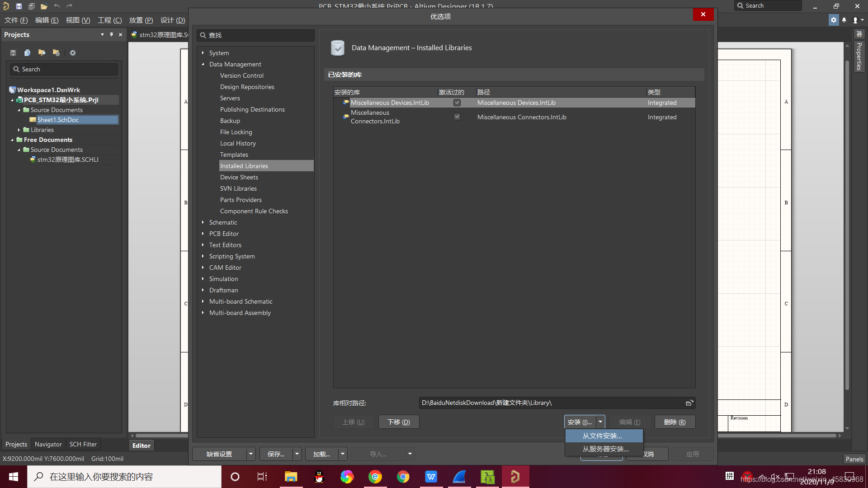Open the Properties side panel tab
The height and width of the screenshot is (488, 868).
pyautogui.click(x=859, y=56)
